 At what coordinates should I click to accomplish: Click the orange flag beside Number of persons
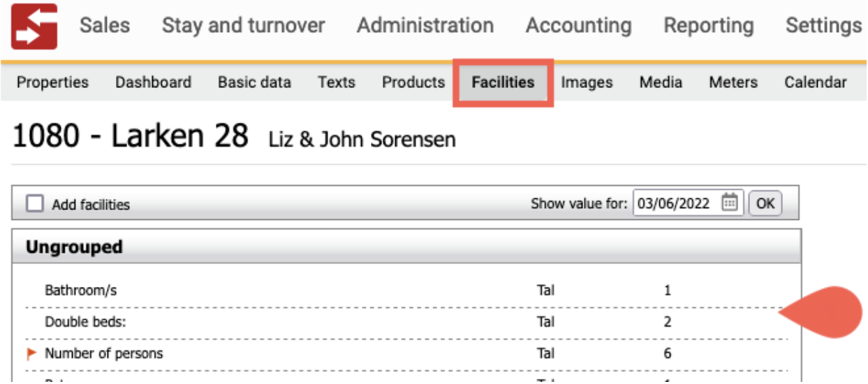[31, 353]
